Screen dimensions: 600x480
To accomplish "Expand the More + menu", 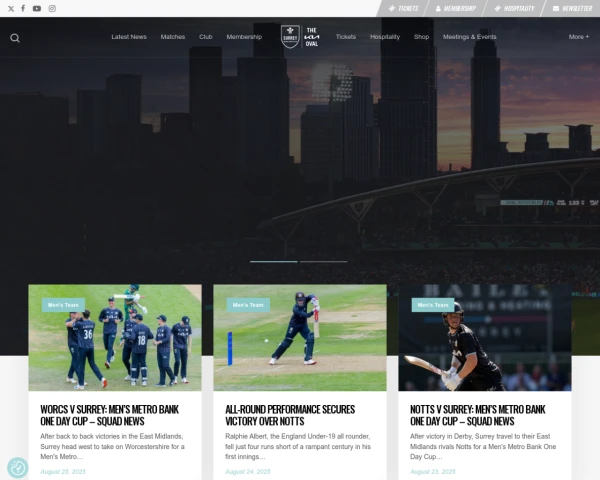I will [579, 37].
